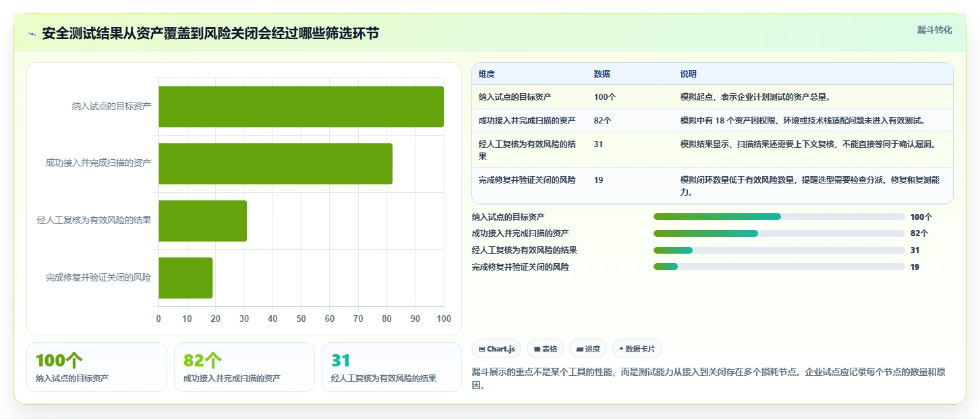This screenshot has width=980, height=419.
Task: Click the 成功接入并完成扫描的资产 bar in chart
Action: pos(275,163)
